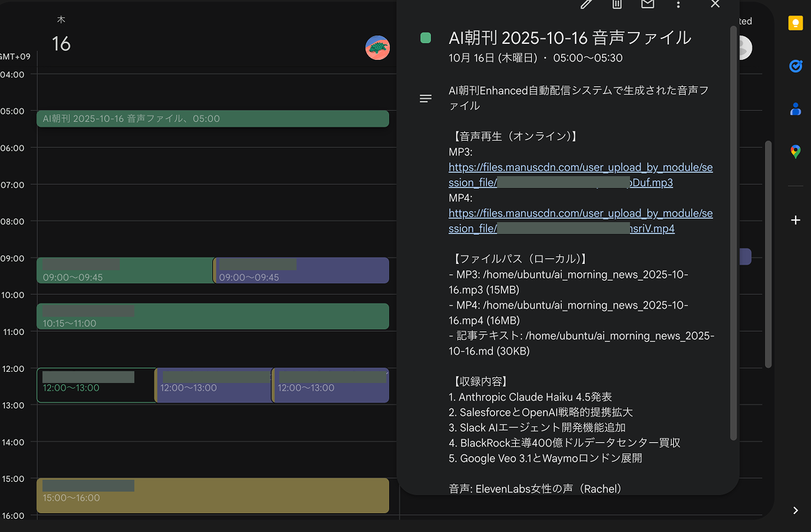Image resolution: width=811 pixels, height=532 pixels.
Task: Open the 10:15–11:00 green event
Action: click(212, 316)
